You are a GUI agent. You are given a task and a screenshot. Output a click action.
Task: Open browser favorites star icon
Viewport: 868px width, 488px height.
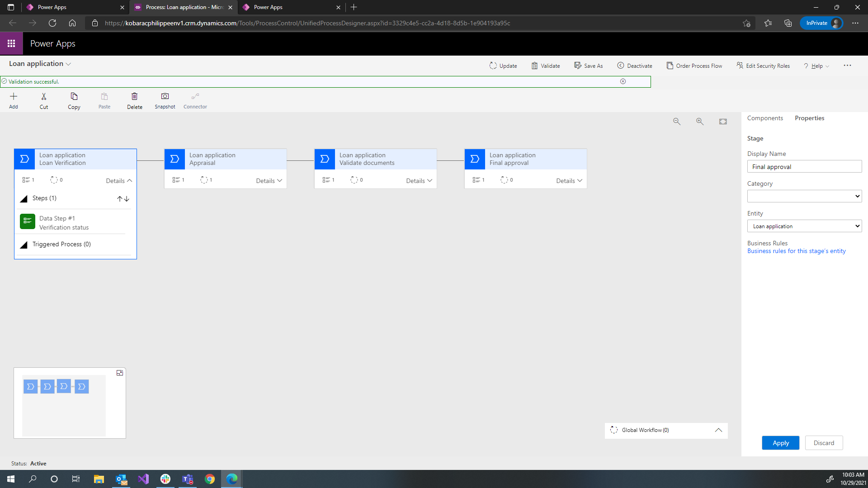point(768,23)
